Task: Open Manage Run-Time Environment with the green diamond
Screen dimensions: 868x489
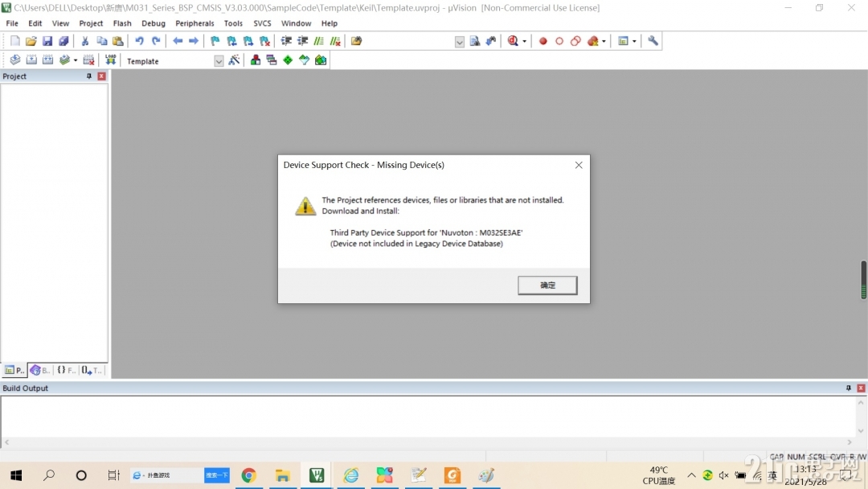Action: click(288, 60)
